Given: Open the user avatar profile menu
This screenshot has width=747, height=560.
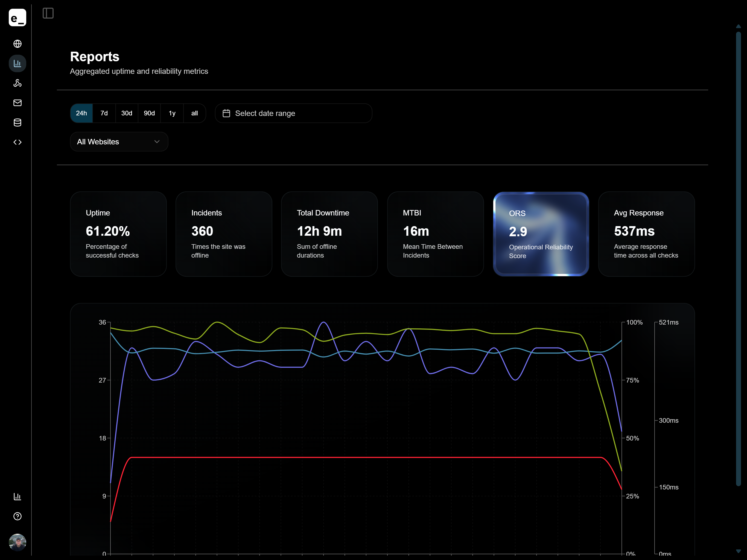Looking at the screenshot, I should 17,542.
